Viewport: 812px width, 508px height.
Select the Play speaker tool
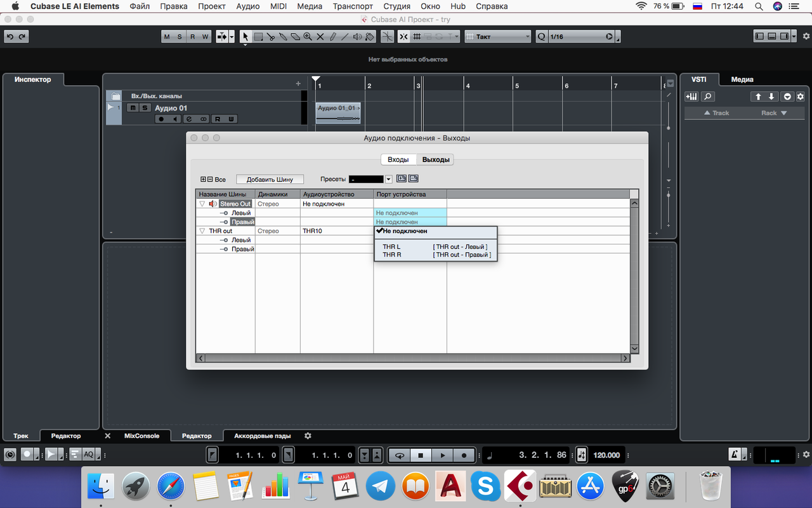coord(357,37)
